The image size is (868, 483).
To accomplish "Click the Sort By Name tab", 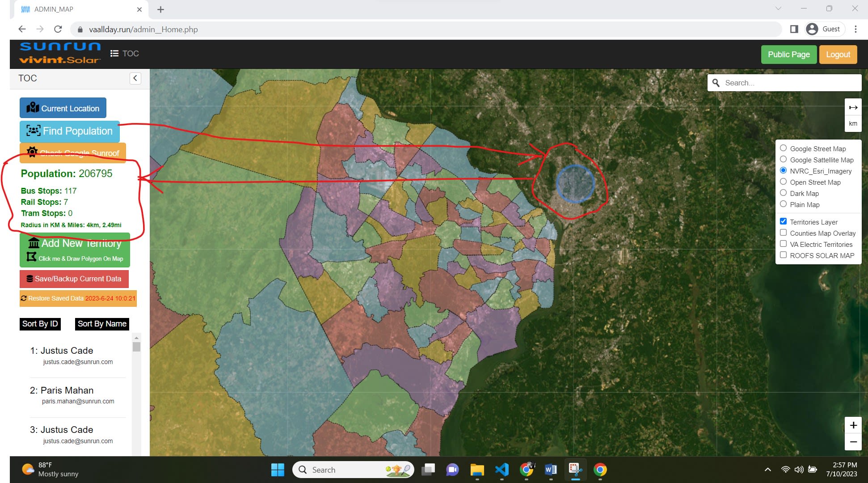I will [102, 324].
